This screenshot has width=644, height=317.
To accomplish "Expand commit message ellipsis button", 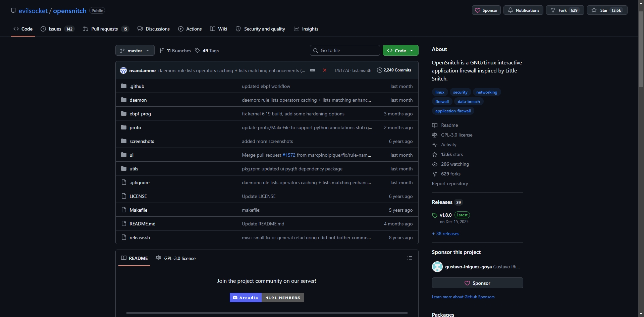I will [x=313, y=70].
